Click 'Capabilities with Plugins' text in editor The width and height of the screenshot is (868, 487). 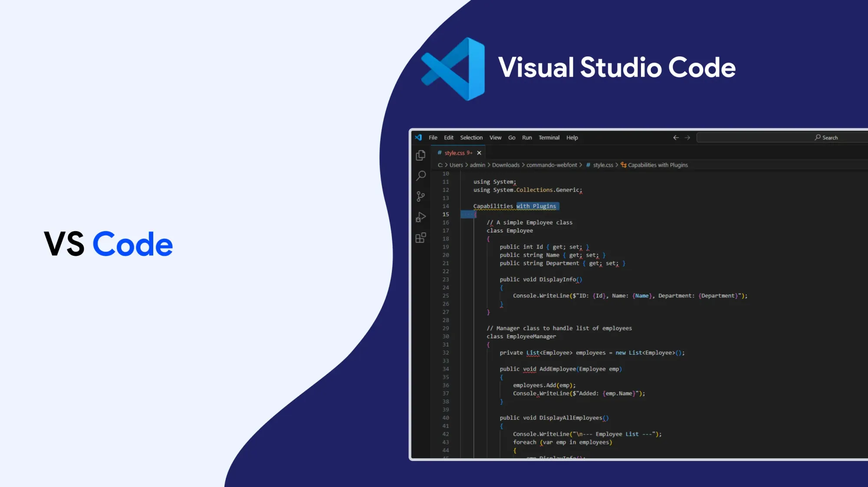(x=515, y=206)
